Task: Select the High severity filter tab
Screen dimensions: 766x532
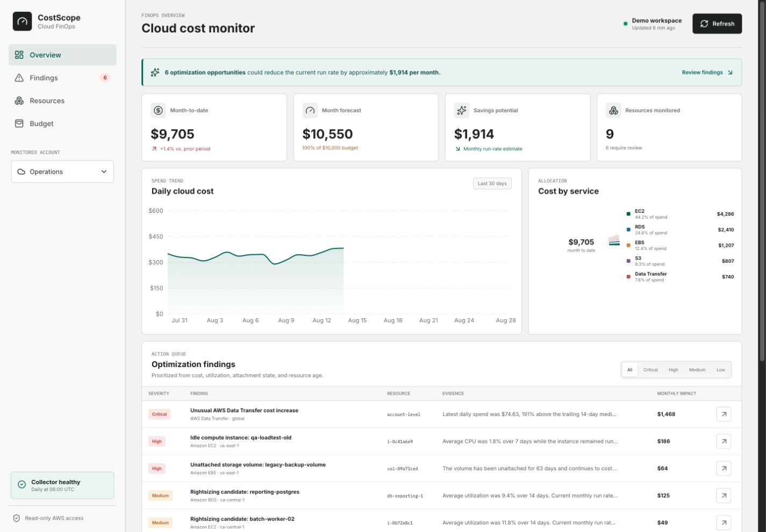Action: (x=673, y=370)
